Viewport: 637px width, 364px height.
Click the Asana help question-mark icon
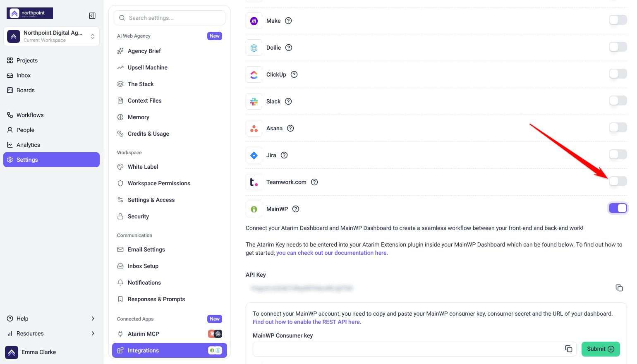(290, 128)
